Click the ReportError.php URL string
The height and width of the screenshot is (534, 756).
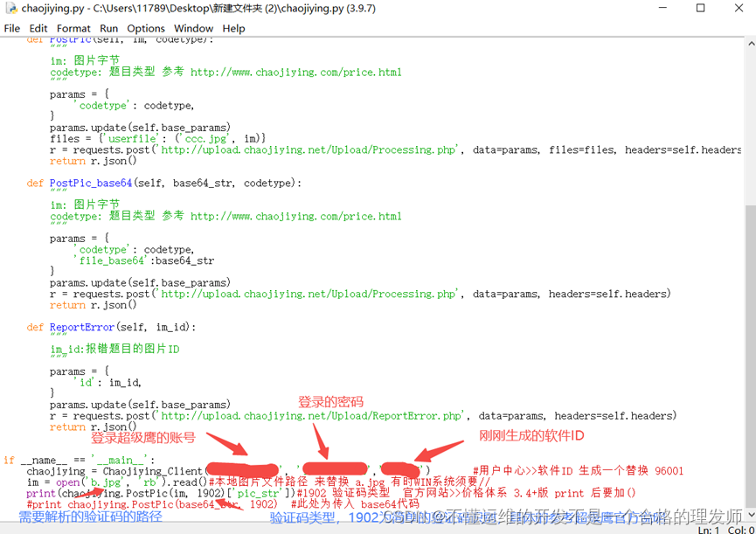311,416
